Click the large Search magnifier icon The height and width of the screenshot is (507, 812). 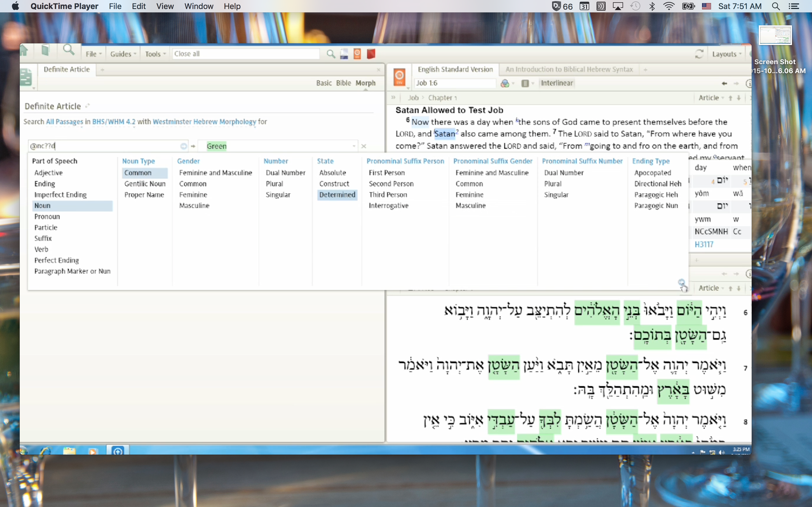tap(69, 50)
